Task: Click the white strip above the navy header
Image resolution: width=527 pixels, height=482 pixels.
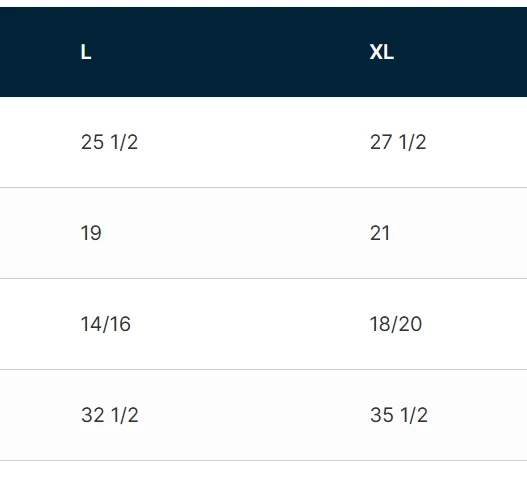Action: pos(264,3)
